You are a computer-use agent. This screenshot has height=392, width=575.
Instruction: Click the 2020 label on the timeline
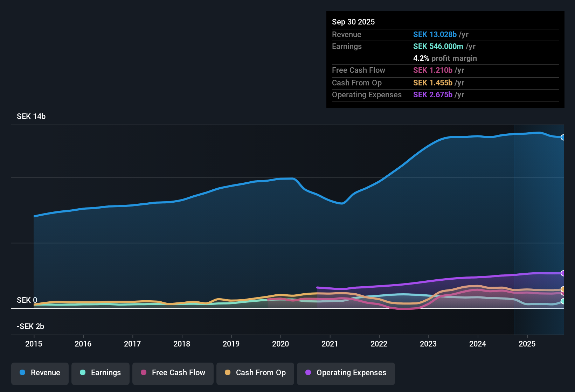click(x=280, y=344)
